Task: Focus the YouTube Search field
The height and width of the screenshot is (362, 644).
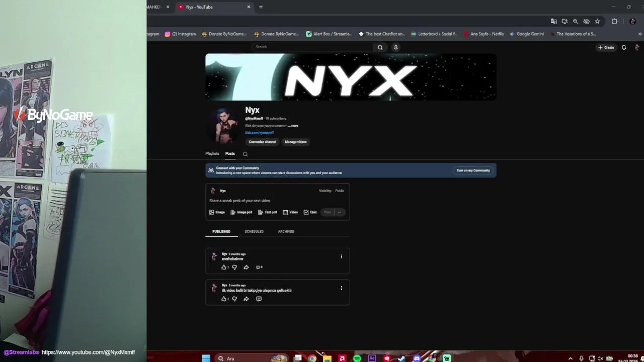Action: (x=312, y=47)
